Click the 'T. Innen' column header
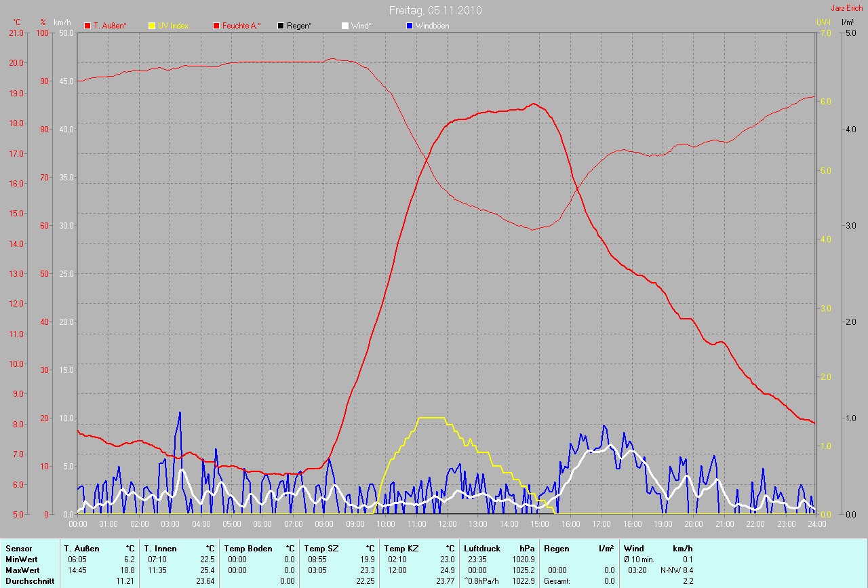The height and width of the screenshot is (588, 868). tap(160, 548)
